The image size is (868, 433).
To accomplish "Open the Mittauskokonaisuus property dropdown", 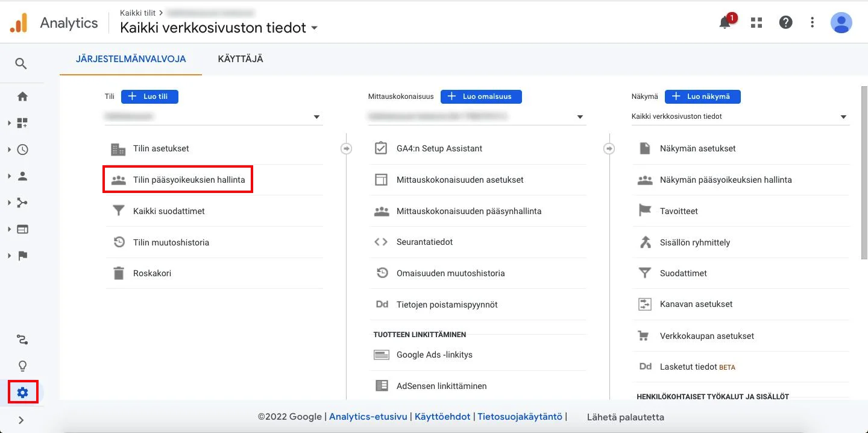I will [x=579, y=116].
